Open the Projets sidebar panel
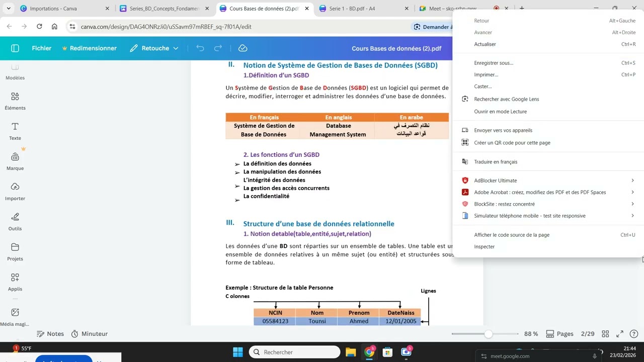Viewport: 644px width, 362px height. tap(15, 252)
